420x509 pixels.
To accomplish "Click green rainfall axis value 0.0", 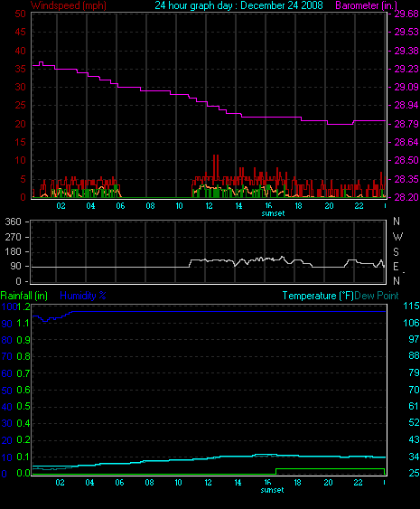I will click(23, 474).
